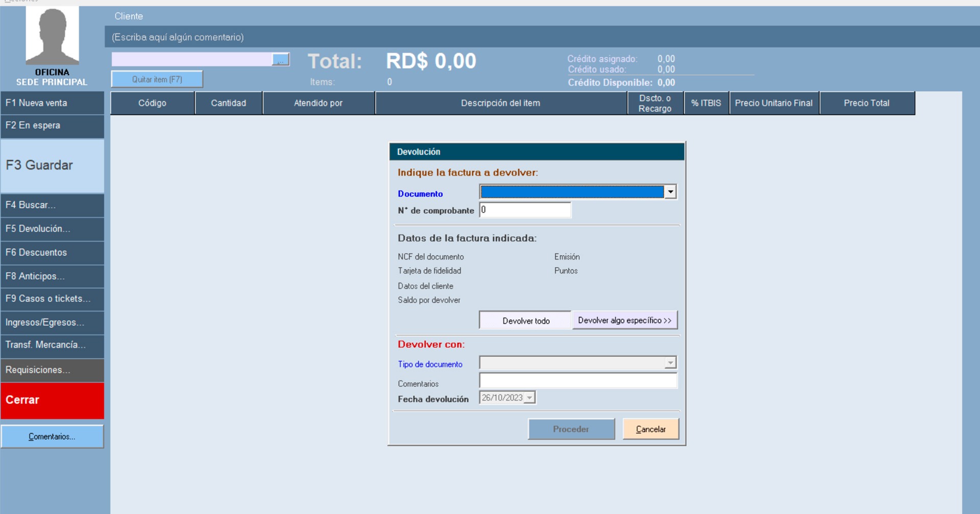980x514 pixels.
Task: Open F6 Descuentos from sidebar
Action: pyautogui.click(x=52, y=253)
